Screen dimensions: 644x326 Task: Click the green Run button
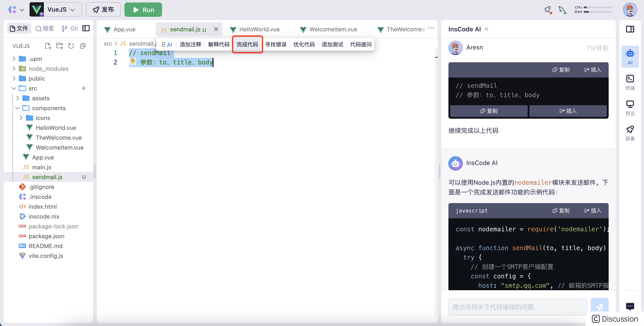[143, 9]
